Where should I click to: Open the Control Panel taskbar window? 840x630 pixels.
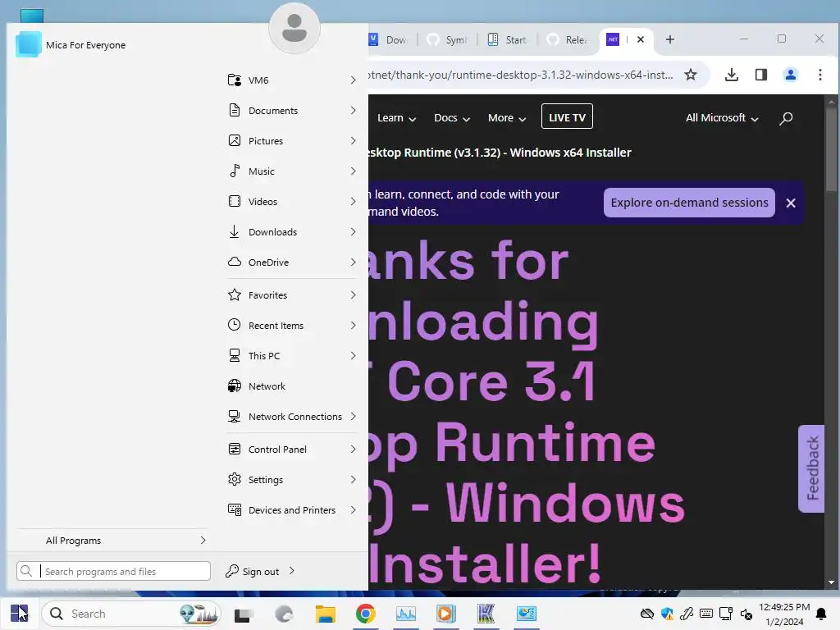pyautogui.click(x=527, y=614)
